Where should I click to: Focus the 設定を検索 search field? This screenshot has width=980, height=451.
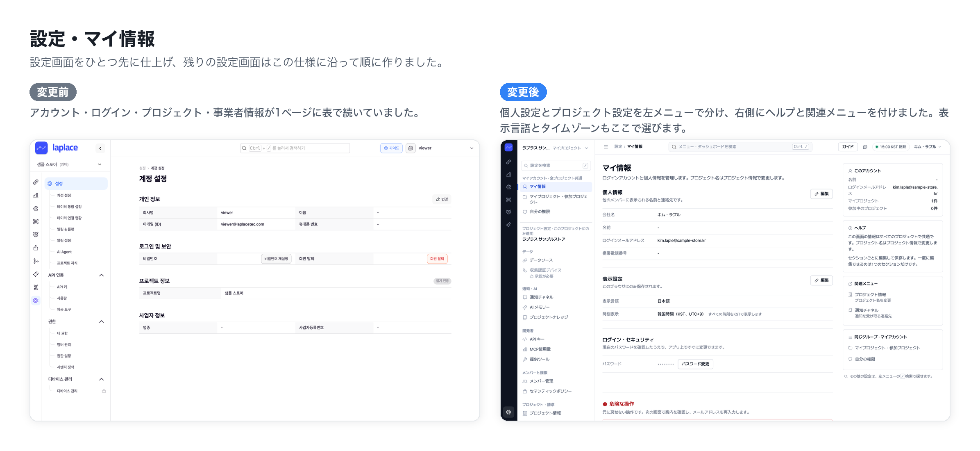[x=556, y=166]
